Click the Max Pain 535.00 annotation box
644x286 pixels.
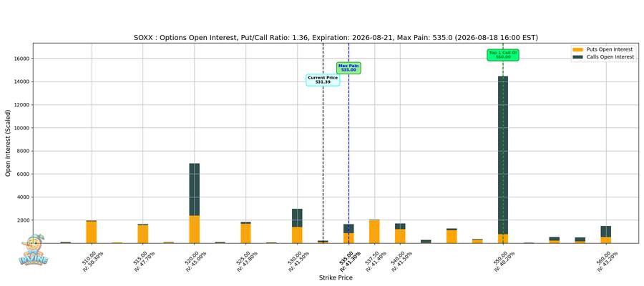[348, 68]
